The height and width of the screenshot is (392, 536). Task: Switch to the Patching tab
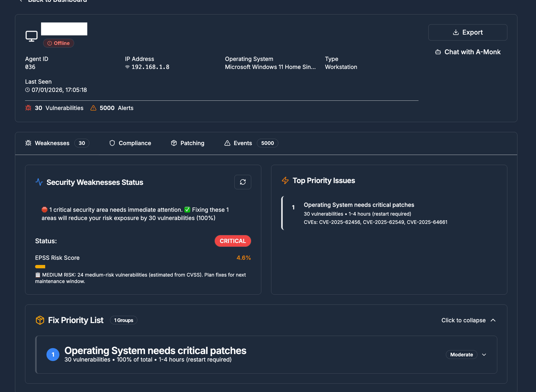[x=187, y=143]
